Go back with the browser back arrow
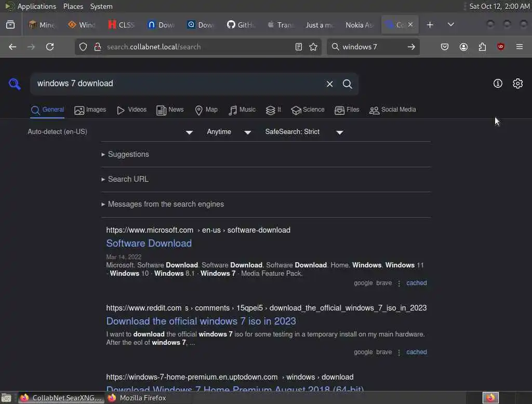Viewport: 532px width, 404px height. [x=12, y=47]
